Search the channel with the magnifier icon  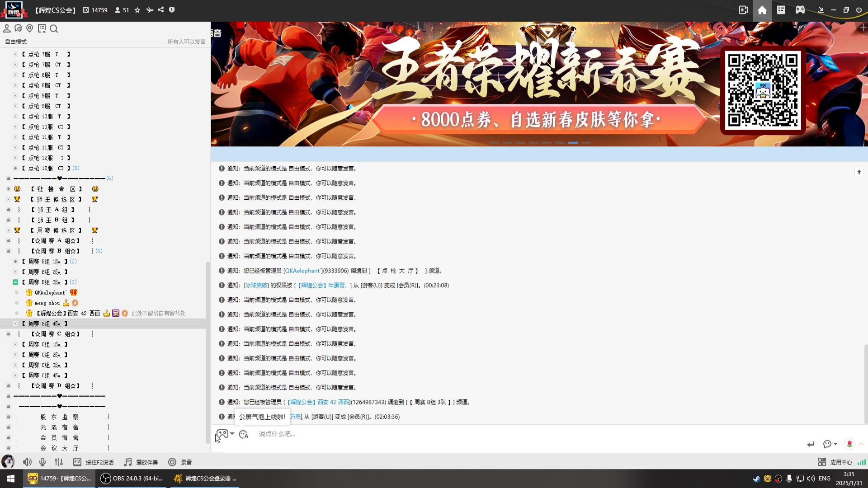click(54, 29)
